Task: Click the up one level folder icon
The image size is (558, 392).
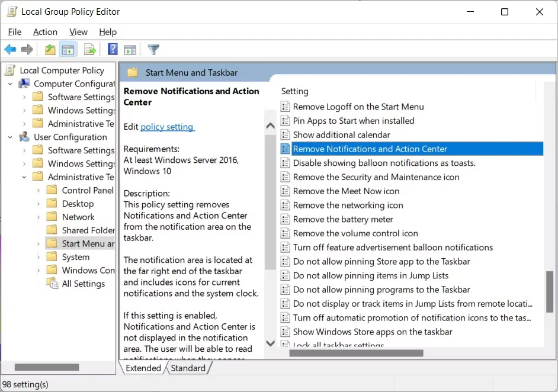Action: pos(50,49)
